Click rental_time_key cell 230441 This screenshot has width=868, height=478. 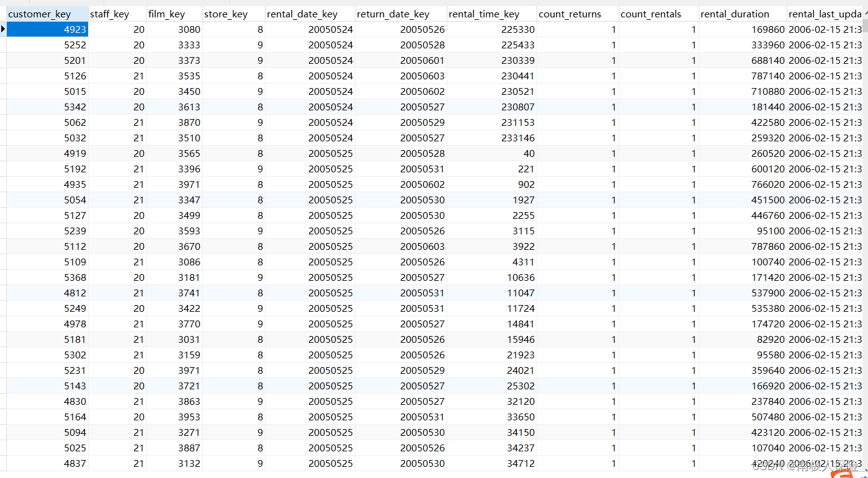click(x=492, y=76)
